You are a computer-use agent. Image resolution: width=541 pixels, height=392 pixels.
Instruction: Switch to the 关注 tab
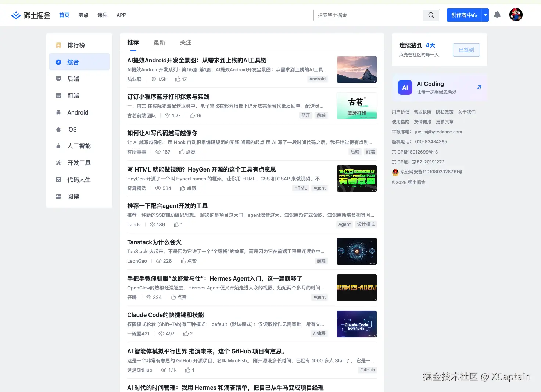pyautogui.click(x=186, y=43)
